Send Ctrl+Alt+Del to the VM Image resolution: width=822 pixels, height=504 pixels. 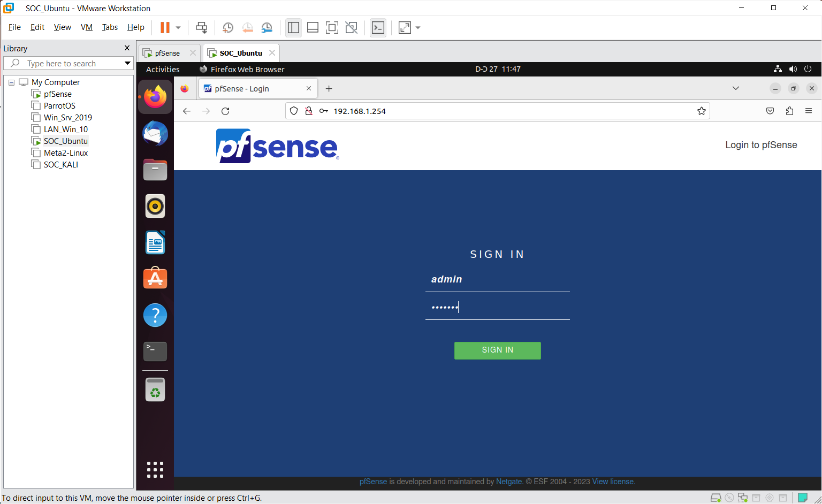tap(201, 28)
